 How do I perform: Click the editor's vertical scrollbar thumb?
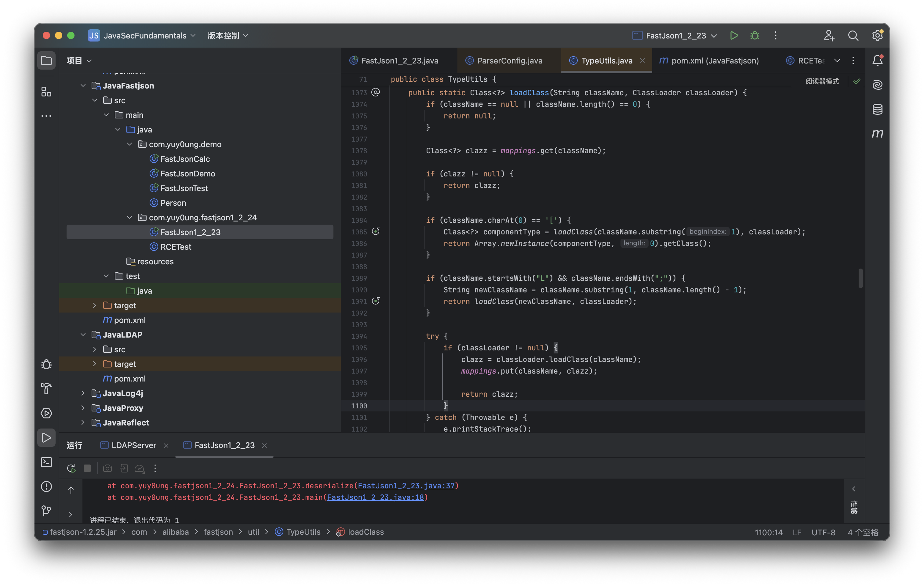coord(861,278)
